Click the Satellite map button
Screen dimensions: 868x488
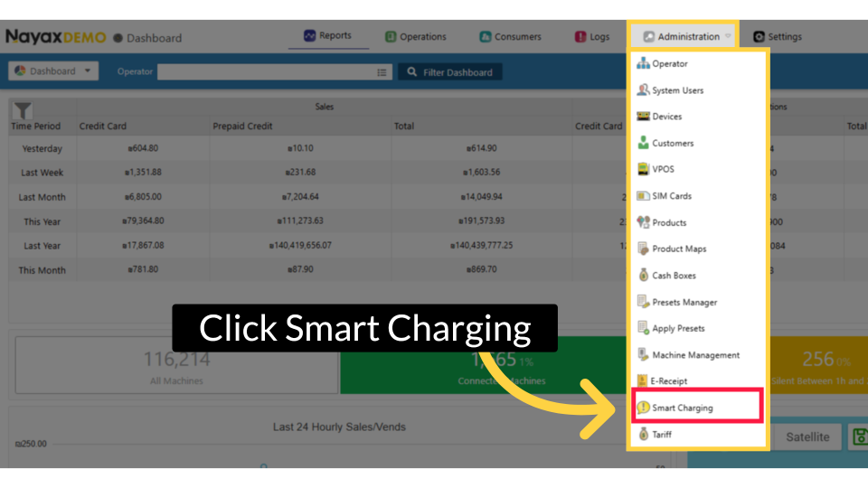point(807,437)
